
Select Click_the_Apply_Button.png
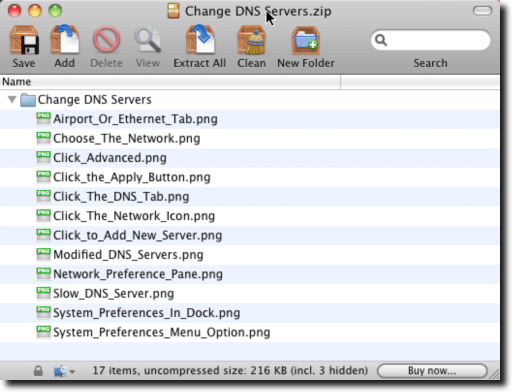click(x=250, y=177)
